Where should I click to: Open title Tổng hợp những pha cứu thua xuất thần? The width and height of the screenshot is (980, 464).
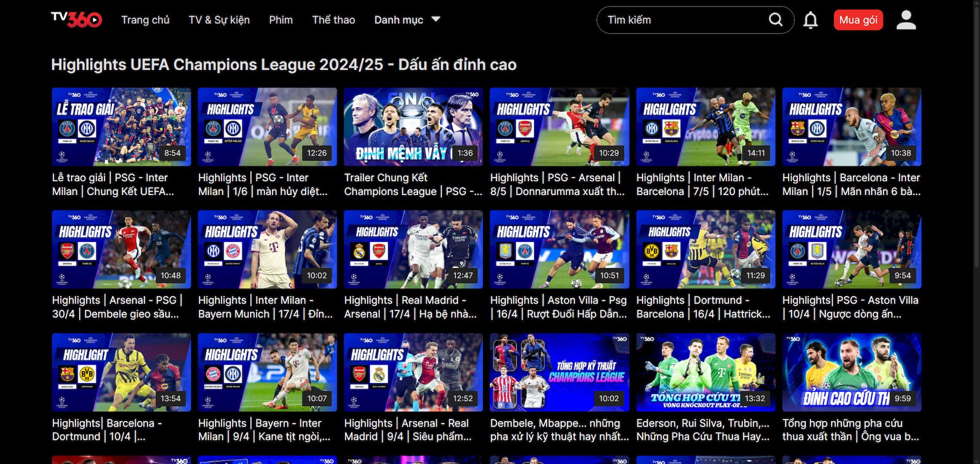[851, 430]
